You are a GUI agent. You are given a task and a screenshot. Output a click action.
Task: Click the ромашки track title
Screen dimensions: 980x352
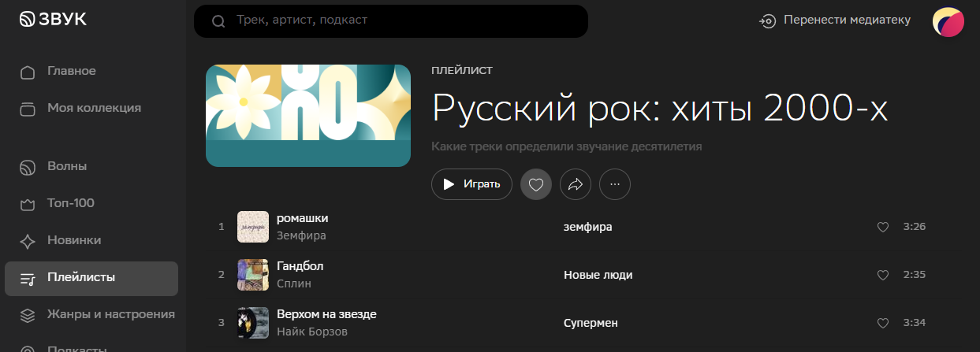(302, 218)
